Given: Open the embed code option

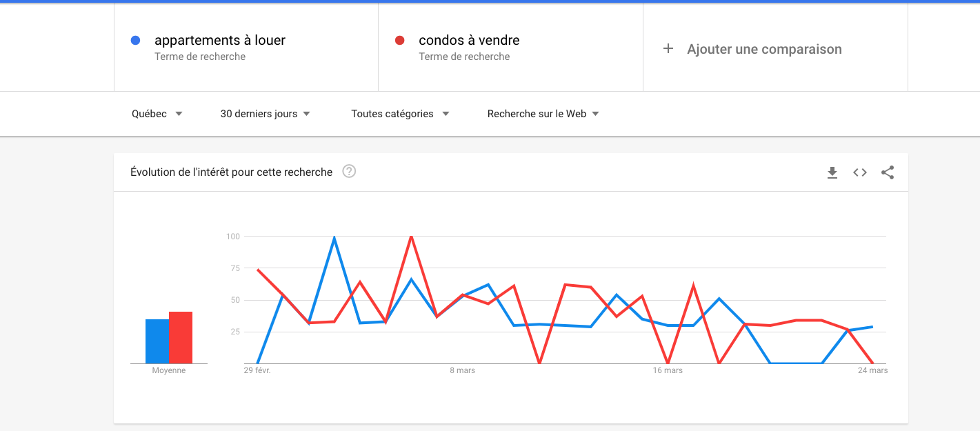Looking at the screenshot, I should 859,172.
